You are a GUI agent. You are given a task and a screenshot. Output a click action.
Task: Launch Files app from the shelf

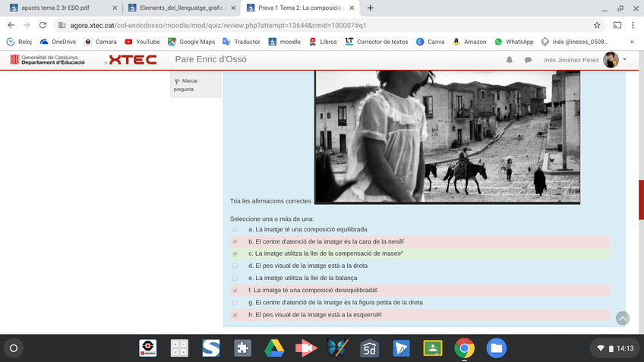(496, 348)
